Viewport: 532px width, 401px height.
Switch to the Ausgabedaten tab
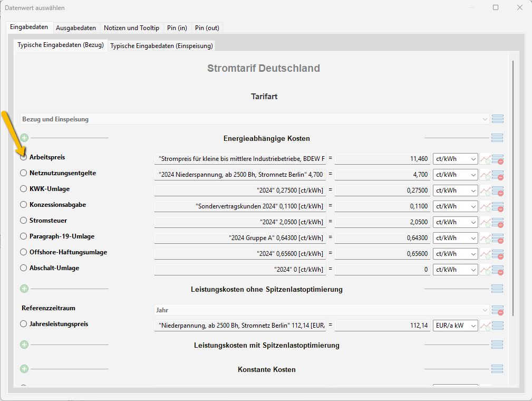(76, 28)
